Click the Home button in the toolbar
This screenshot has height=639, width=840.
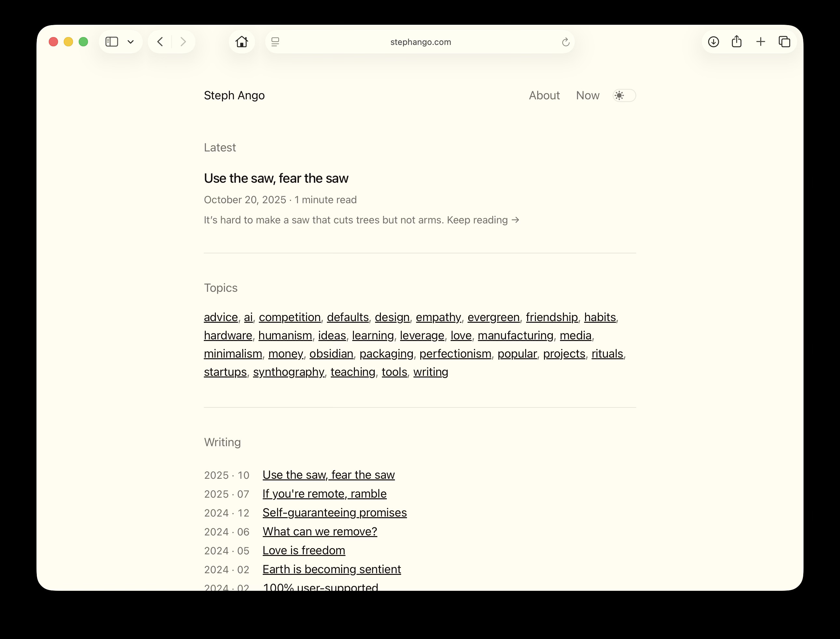pyautogui.click(x=242, y=42)
